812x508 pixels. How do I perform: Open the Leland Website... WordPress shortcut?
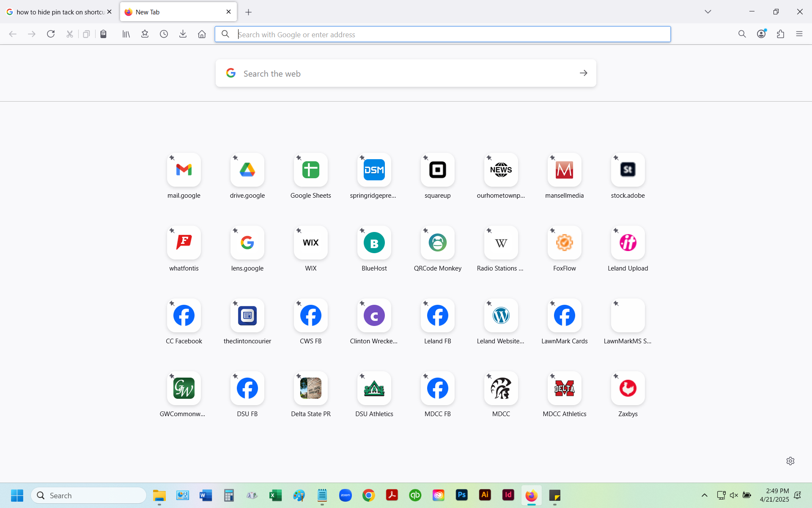click(501, 315)
